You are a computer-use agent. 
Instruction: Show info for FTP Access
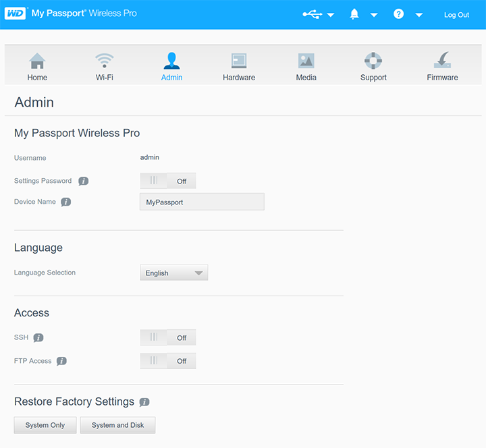61,361
